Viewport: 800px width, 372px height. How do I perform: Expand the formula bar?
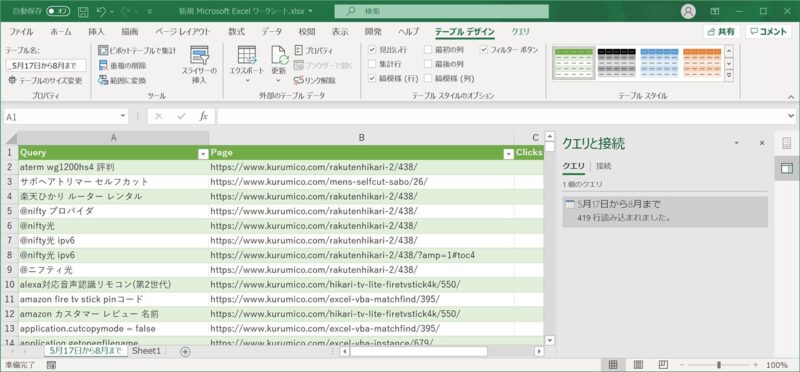(791, 116)
